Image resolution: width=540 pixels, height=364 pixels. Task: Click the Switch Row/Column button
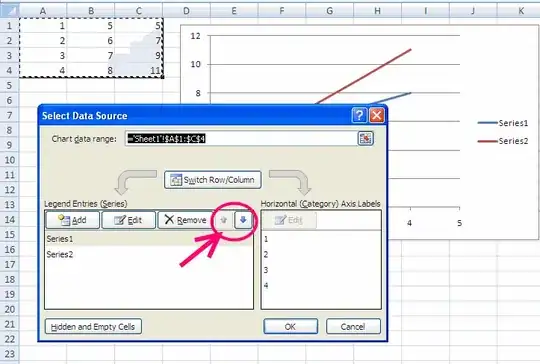(213, 180)
